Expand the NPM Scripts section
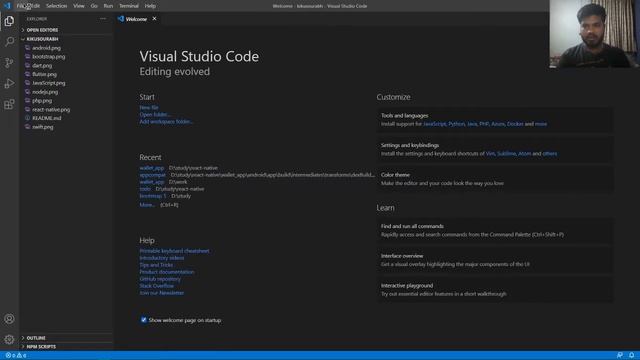The height and width of the screenshot is (360, 640). click(x=67, y=347)
